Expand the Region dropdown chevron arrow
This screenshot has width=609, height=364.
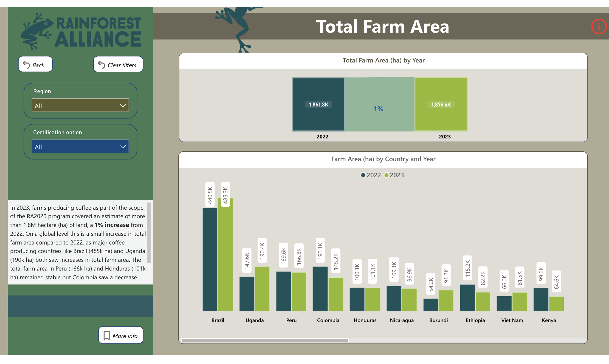[x=123, y=106]
